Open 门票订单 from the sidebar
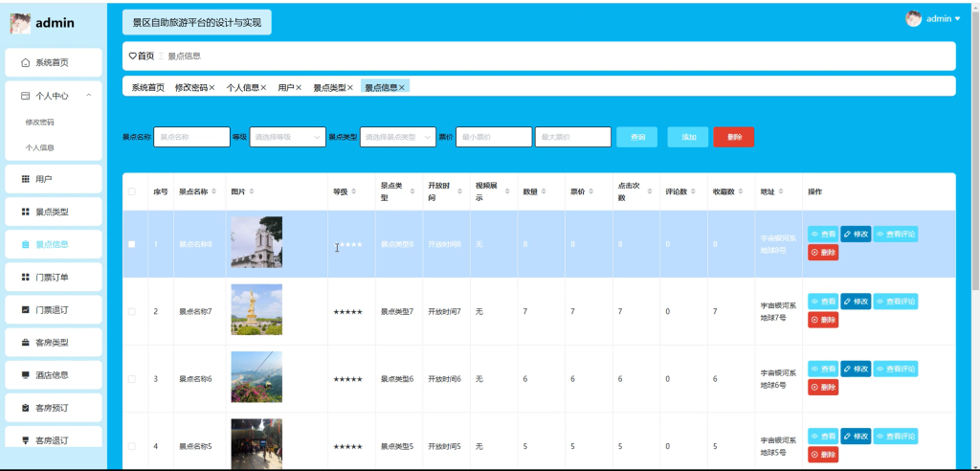The image size is (980, 471). [54, 277]
